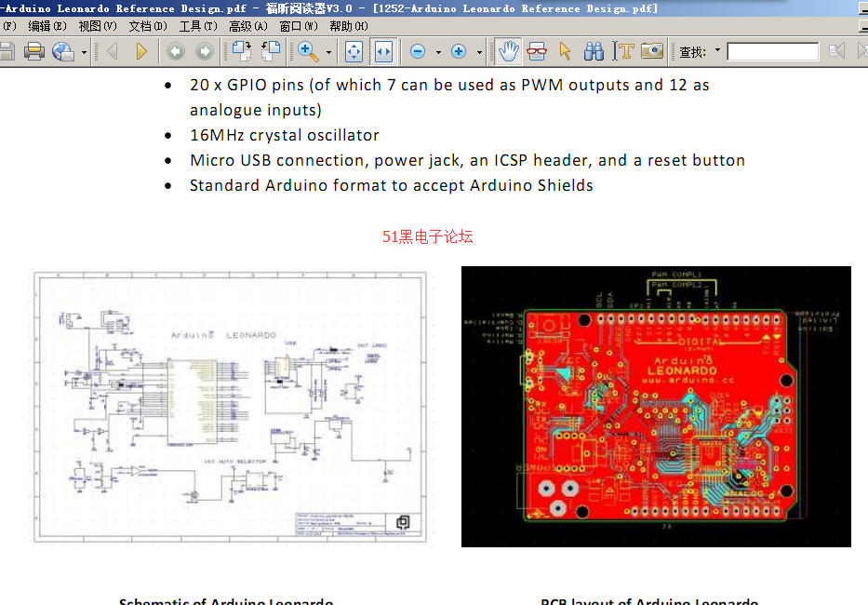Click the "Standard Arduino format" bullet line
The image size is (868, 605).
coord(392,185)
